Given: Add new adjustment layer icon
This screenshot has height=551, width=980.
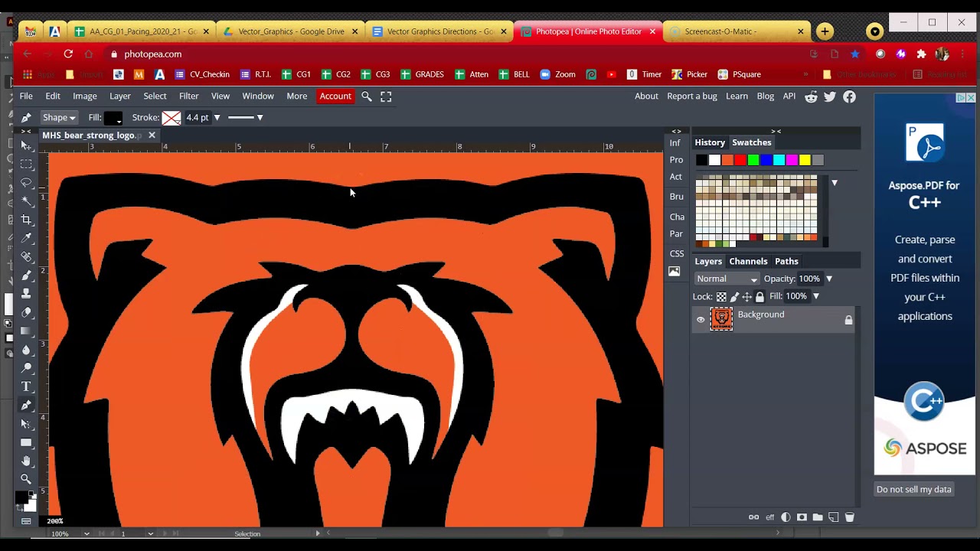Looking at the screenshot, I should coord(786,517).
